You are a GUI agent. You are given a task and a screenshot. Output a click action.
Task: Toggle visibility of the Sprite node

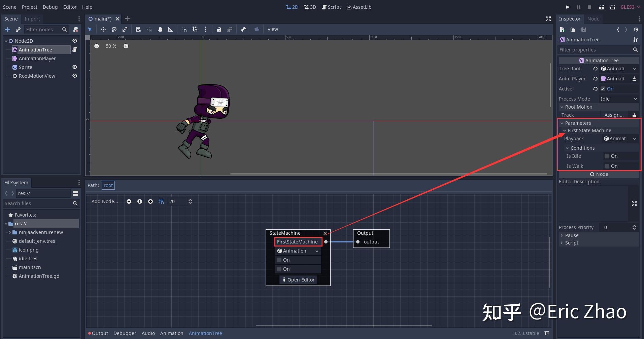(75, 67)
